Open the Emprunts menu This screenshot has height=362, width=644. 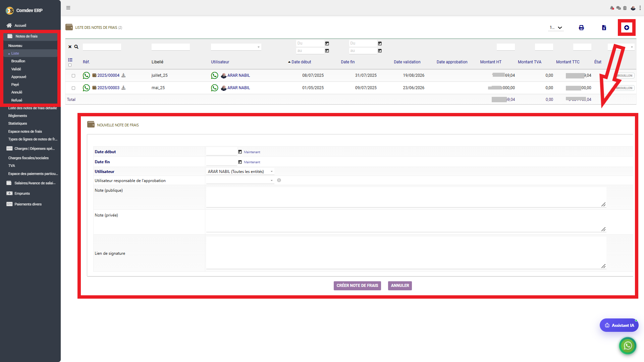click(x=22, y=193)
